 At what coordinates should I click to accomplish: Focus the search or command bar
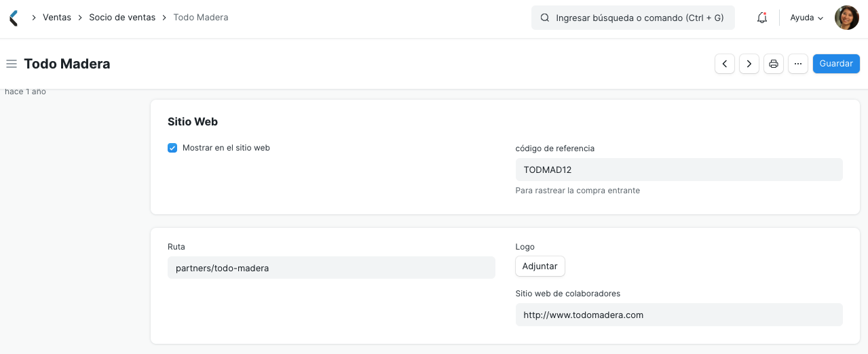[633, 18]
